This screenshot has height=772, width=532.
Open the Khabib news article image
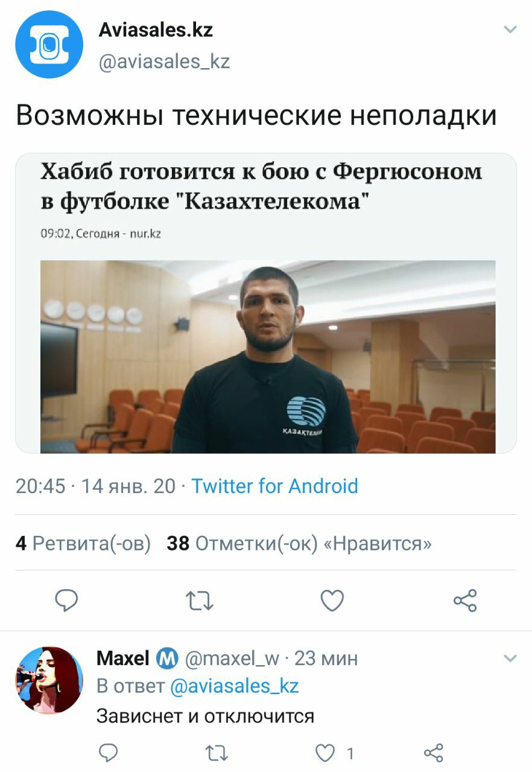coord(268,357)
